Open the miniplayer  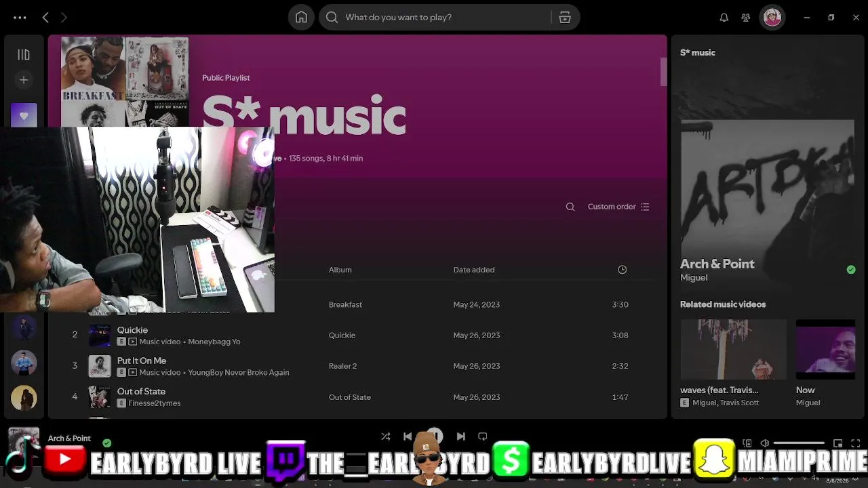[838, 443]
